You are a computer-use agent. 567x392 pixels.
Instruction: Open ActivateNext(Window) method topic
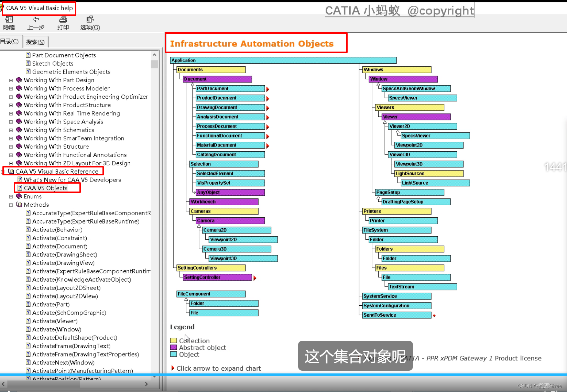(63, 362)
